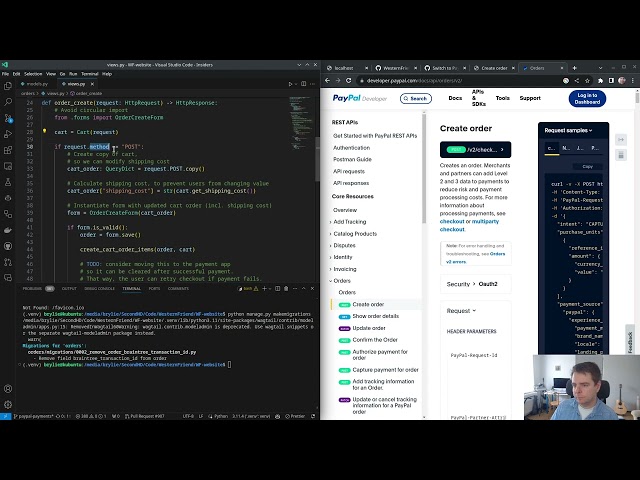640x480 pixels.
Task: Open Request samples dropdown
Action: [x=568, y=131]
